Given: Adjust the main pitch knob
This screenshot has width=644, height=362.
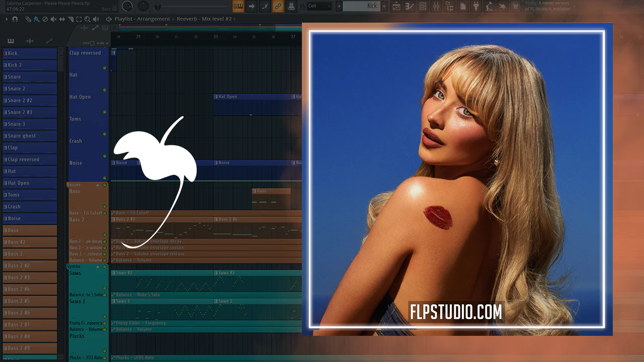Looking at the screenshot, I should [143, 6].
